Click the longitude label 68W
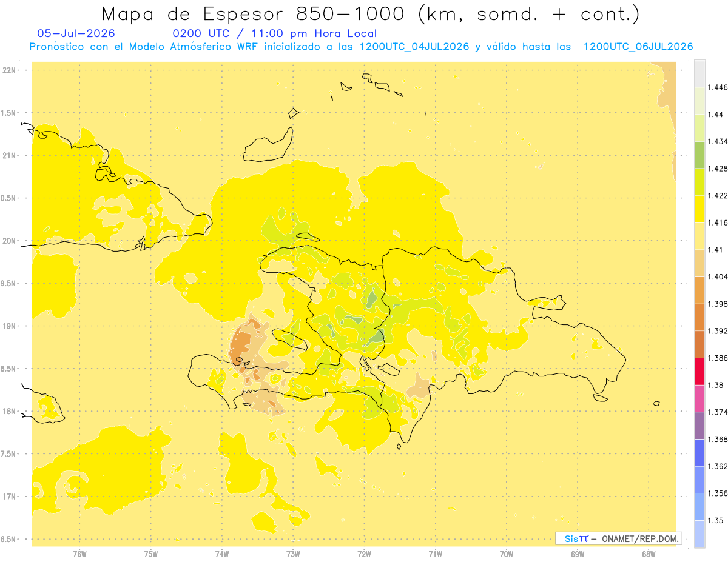Screen dimensions: 728x562 pos(649,554)
